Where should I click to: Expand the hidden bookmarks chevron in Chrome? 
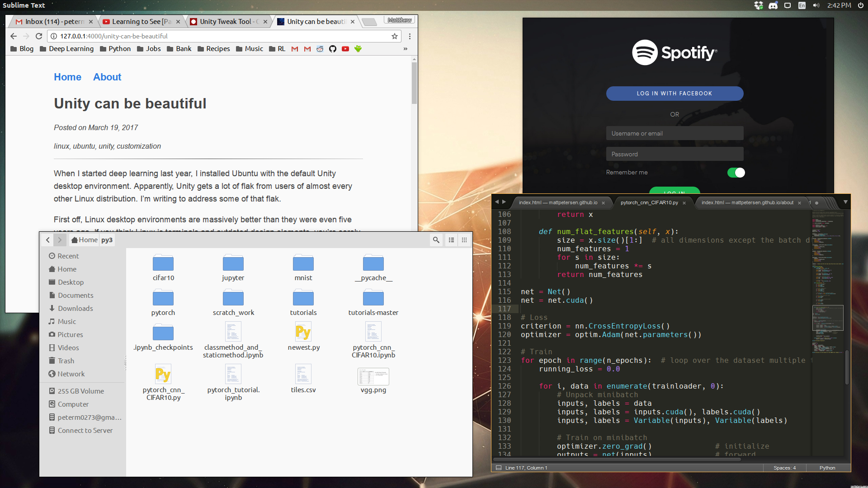tap(406, 49)
